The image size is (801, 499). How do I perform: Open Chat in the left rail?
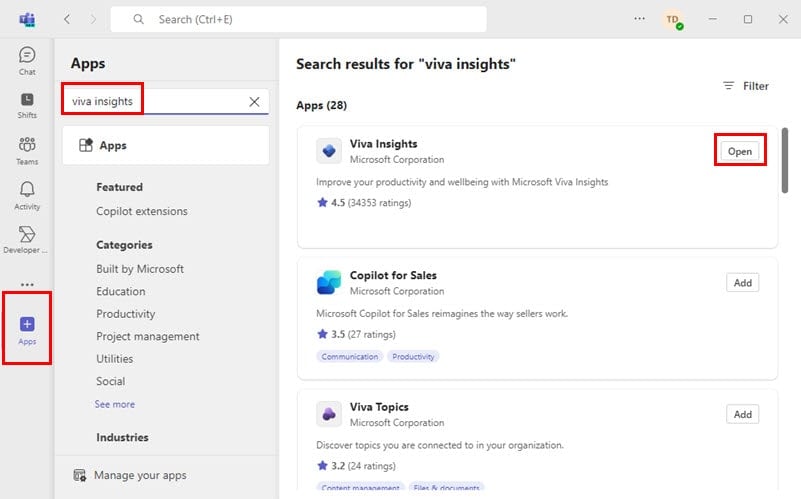(27, 61)
